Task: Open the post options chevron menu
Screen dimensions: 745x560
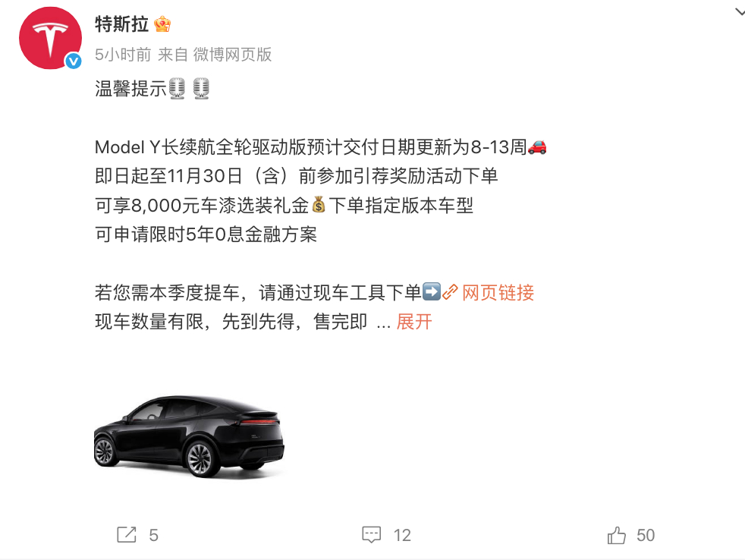Action: coord(739,12)
